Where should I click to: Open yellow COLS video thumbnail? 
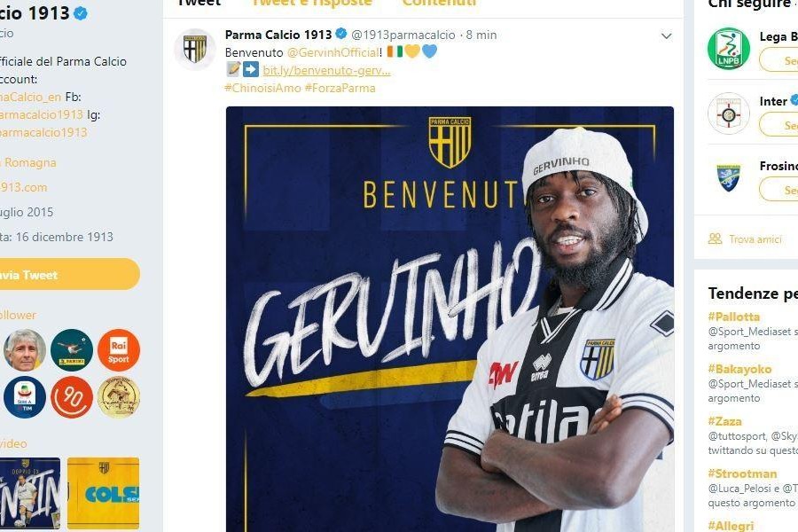point(104,493)
